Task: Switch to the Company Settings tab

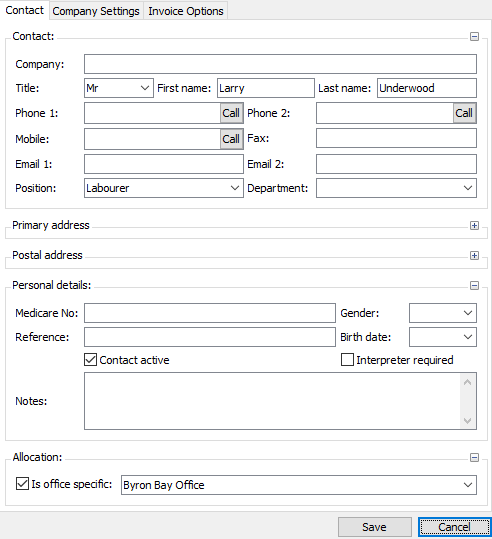Action: [x=96, y=11]
